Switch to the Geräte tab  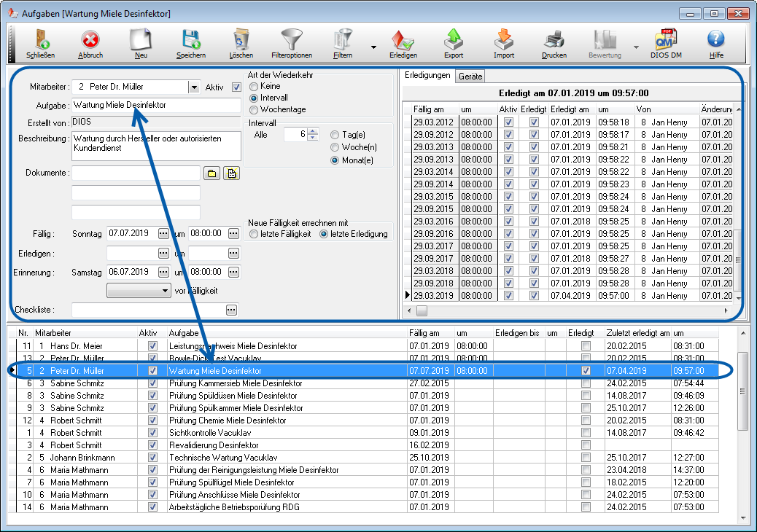click(x=470, y=77)
